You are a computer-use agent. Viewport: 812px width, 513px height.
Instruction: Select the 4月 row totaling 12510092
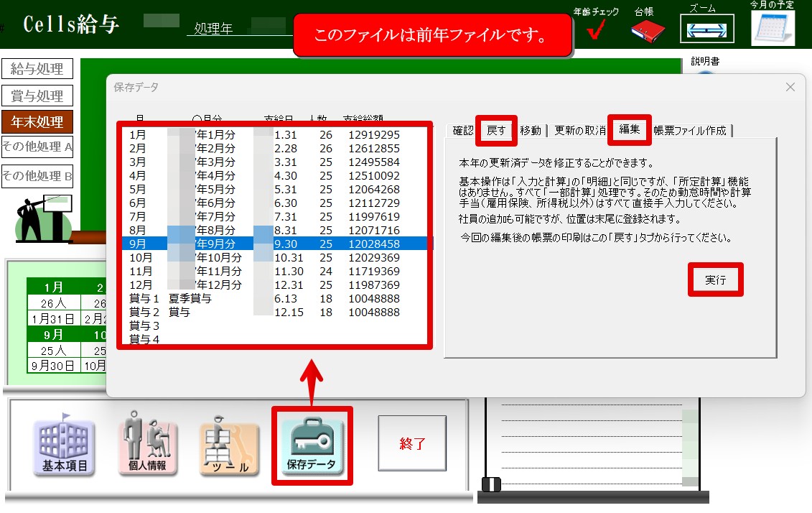coord(274,175)
